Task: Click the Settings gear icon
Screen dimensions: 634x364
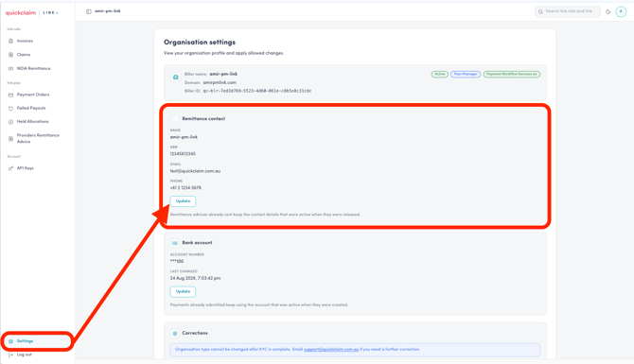Action: pos(11,341)
